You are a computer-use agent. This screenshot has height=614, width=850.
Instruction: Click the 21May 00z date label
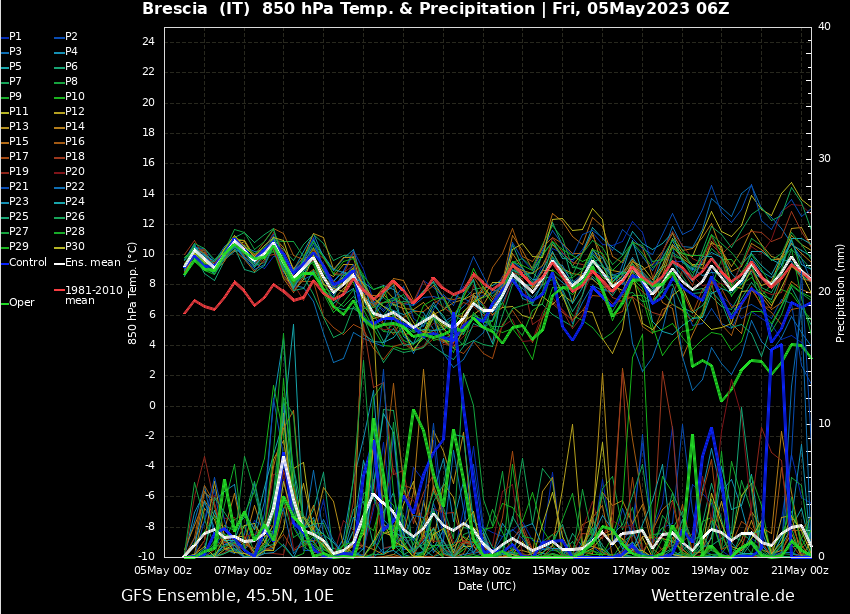point(802,570)
